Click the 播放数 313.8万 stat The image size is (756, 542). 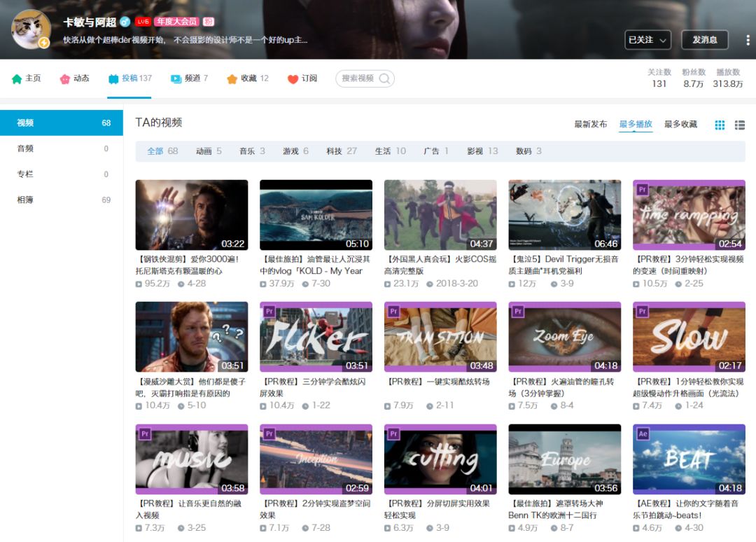[728, 78]
